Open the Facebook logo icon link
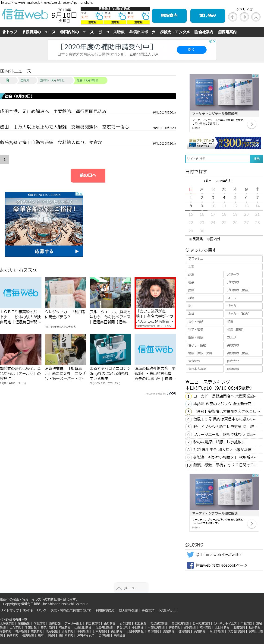Viewport: 264px width, 644px height. 190,565
